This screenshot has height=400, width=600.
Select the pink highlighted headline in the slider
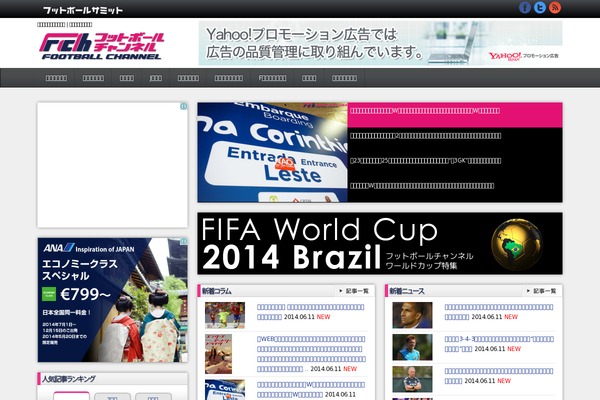(455, 115)
